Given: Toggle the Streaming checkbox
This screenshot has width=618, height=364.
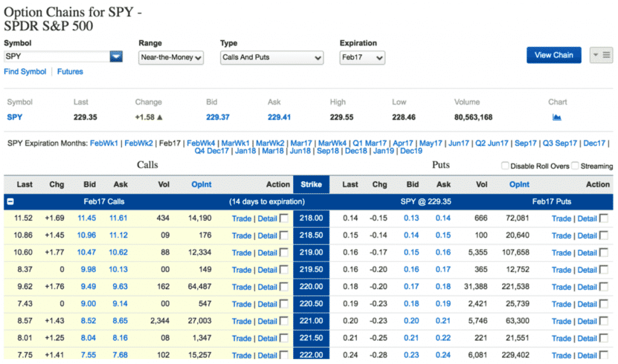Looking at the screenshot, I should pos(575,165).
